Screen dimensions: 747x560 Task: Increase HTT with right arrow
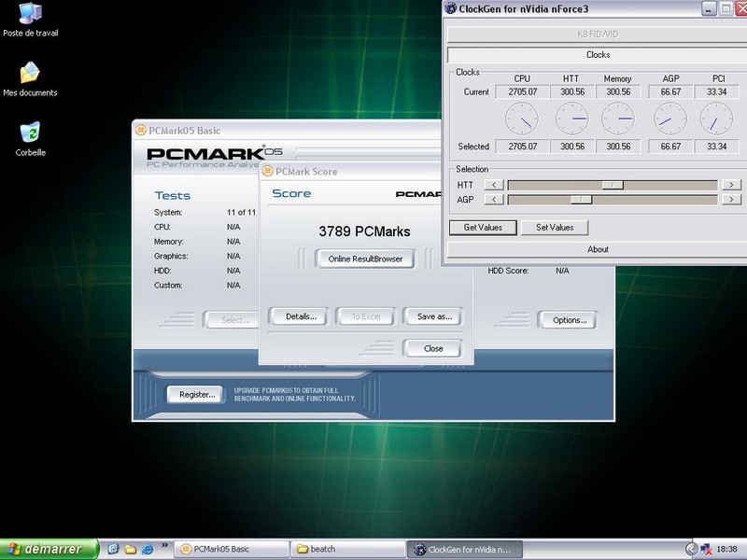(731, 185)
